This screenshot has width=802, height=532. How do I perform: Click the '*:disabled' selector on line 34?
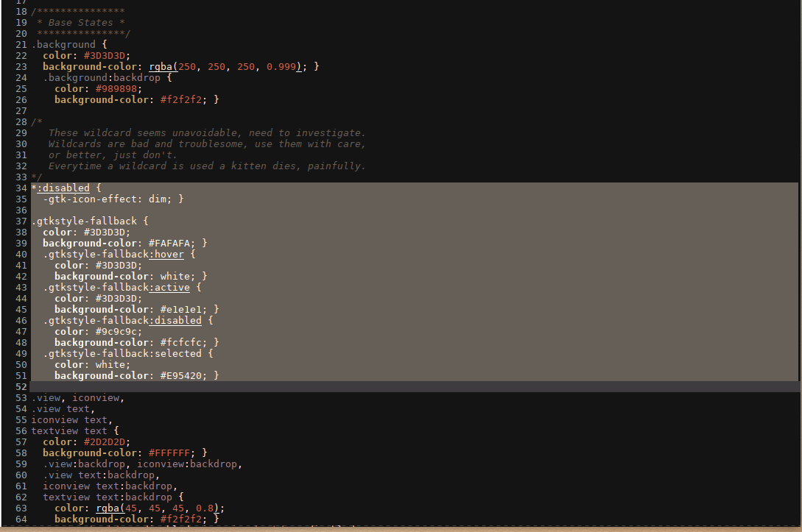60,188
